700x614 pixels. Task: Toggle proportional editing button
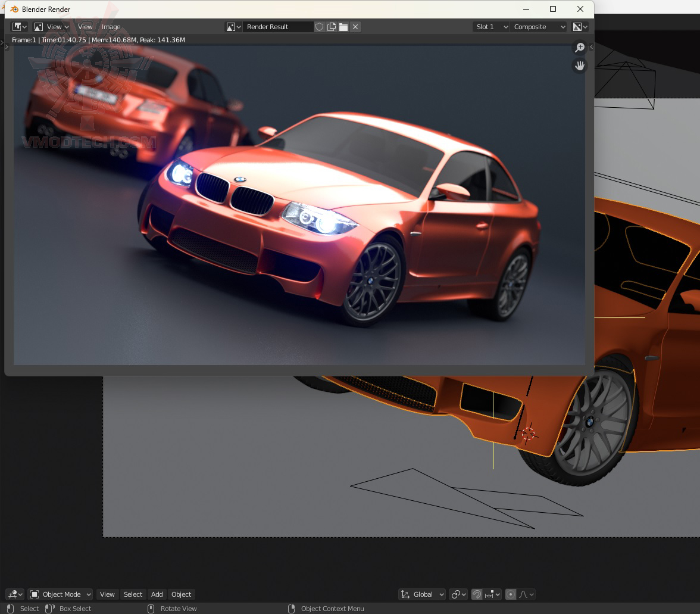pyautogui.click(x=511, y=594)
